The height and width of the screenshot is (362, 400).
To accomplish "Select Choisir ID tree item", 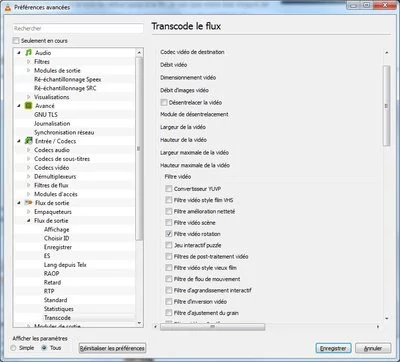I will click(x=56, y=238).
